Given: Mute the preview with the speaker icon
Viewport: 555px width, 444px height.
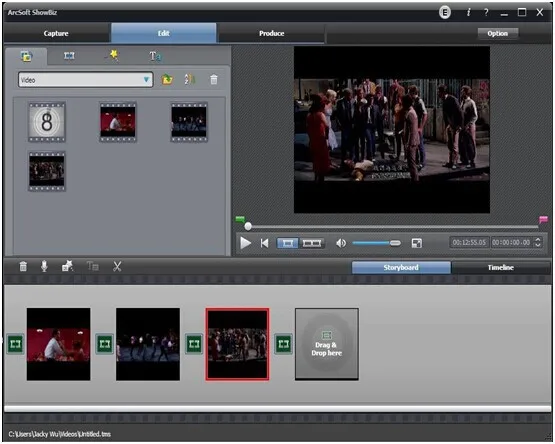Looking at the screenshot, I should pyautogui.click(x=341, y=243).
